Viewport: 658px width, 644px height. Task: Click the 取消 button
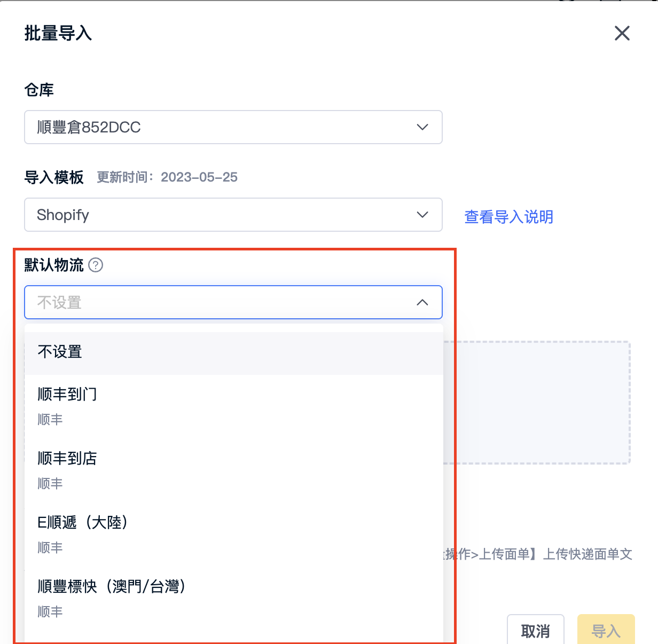535,631
